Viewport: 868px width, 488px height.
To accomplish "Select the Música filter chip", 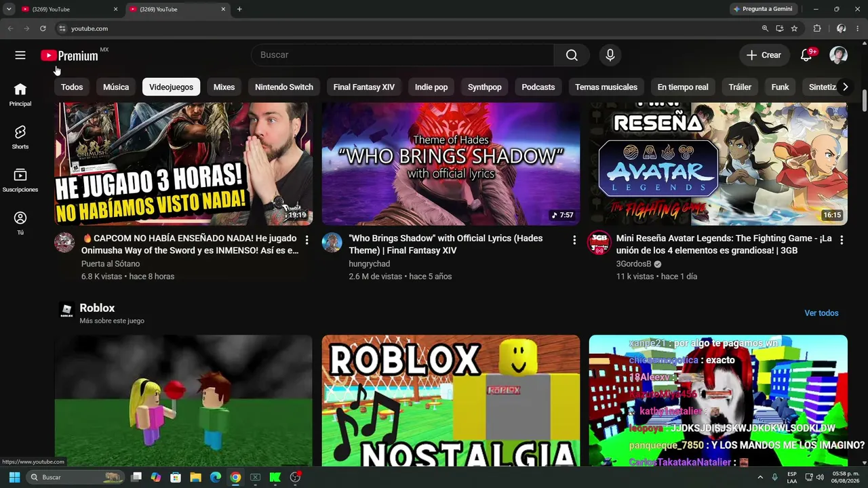I will click(116, 87).
